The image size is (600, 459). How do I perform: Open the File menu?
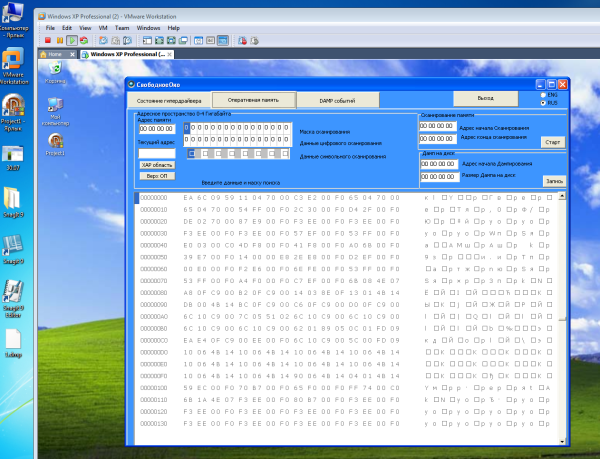pyautogui.click(x=50, y=28)
